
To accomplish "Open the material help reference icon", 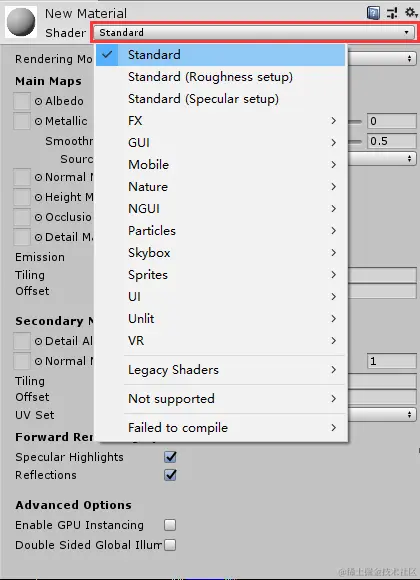I will [373, 13].
